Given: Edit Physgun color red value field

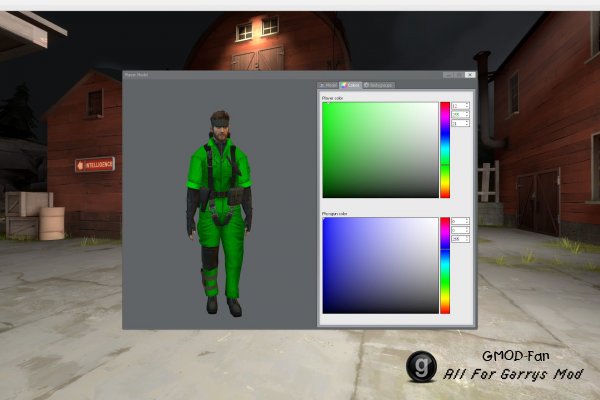Looking at the screenshot, I should (x=460, y=221).
